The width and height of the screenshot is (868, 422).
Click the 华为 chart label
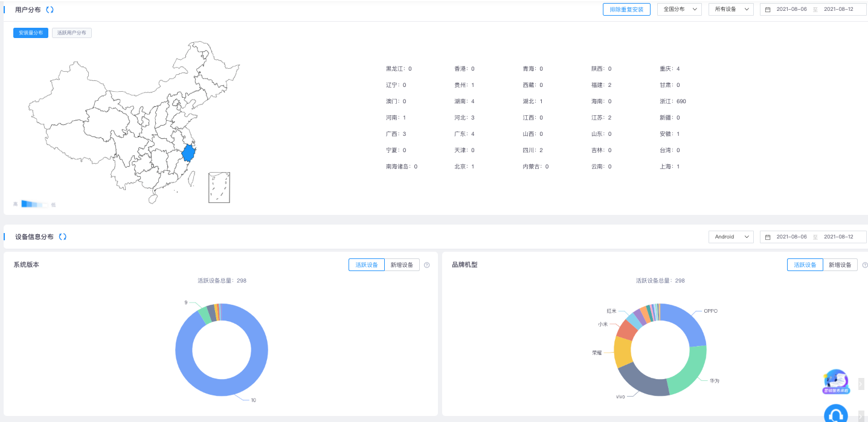[714, 381]
